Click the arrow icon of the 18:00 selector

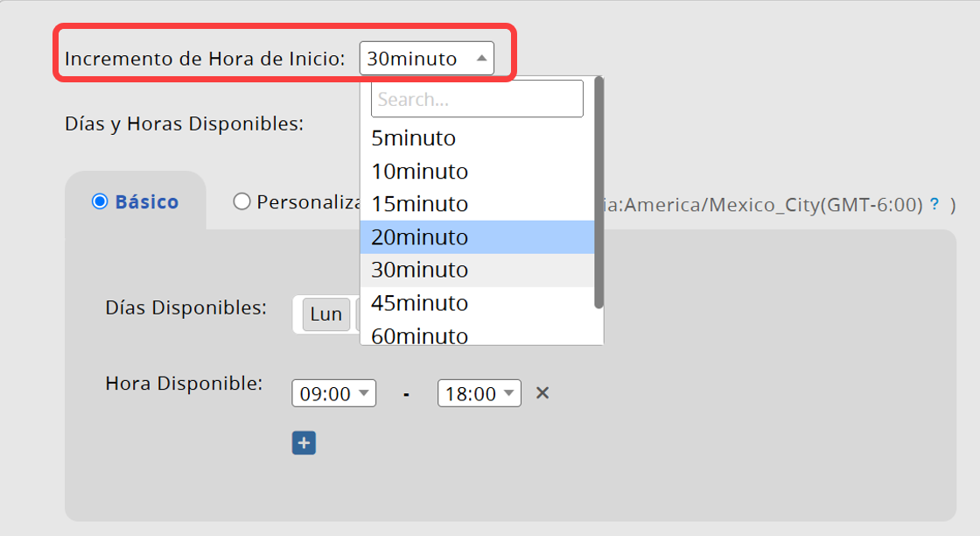(508, 393)
